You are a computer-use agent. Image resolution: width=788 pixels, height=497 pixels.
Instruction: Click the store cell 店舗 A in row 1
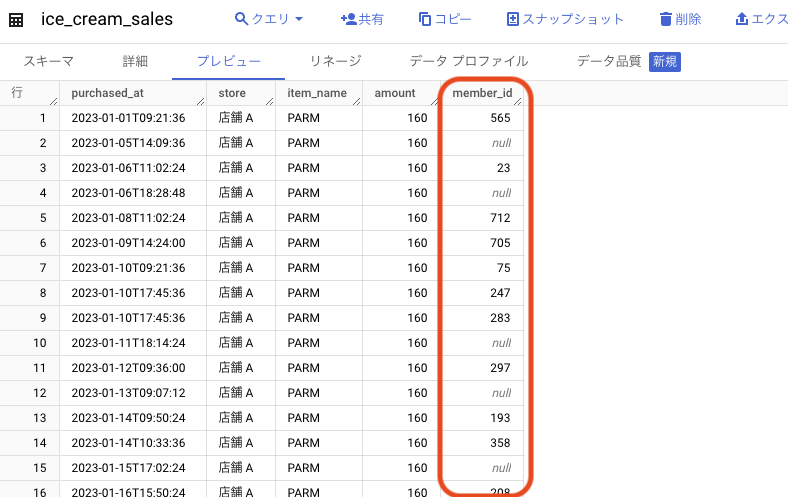(236, 118)
